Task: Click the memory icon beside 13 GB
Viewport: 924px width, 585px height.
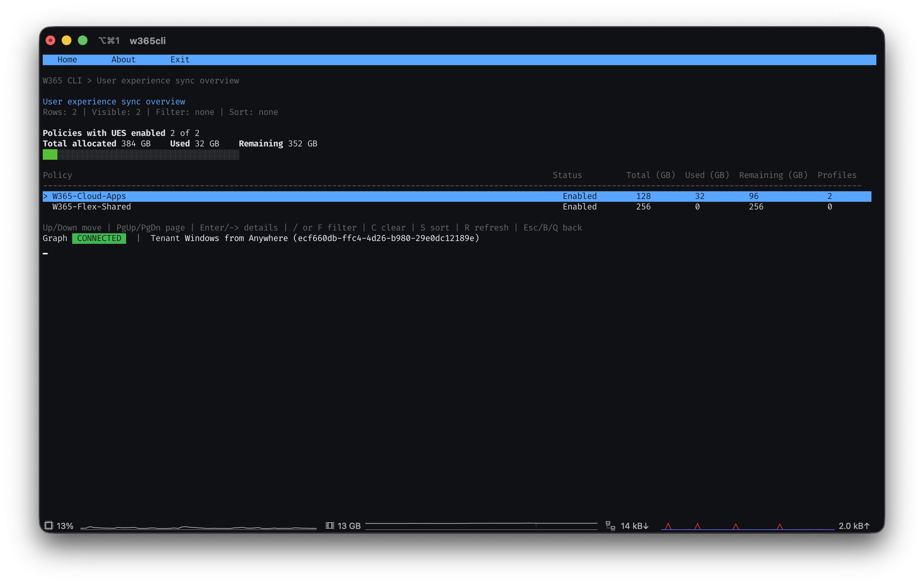Action: (330, 525)
